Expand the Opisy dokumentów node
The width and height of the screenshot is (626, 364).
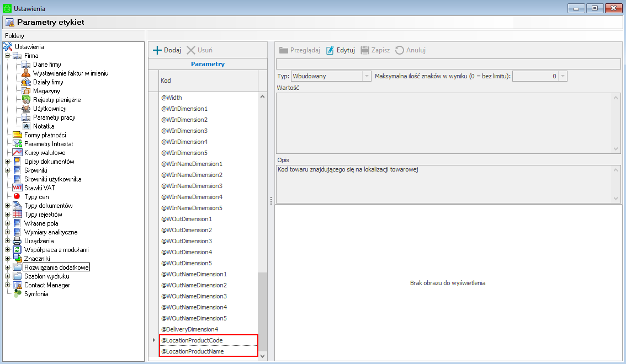pyautogui.click(x=8, y=162)
